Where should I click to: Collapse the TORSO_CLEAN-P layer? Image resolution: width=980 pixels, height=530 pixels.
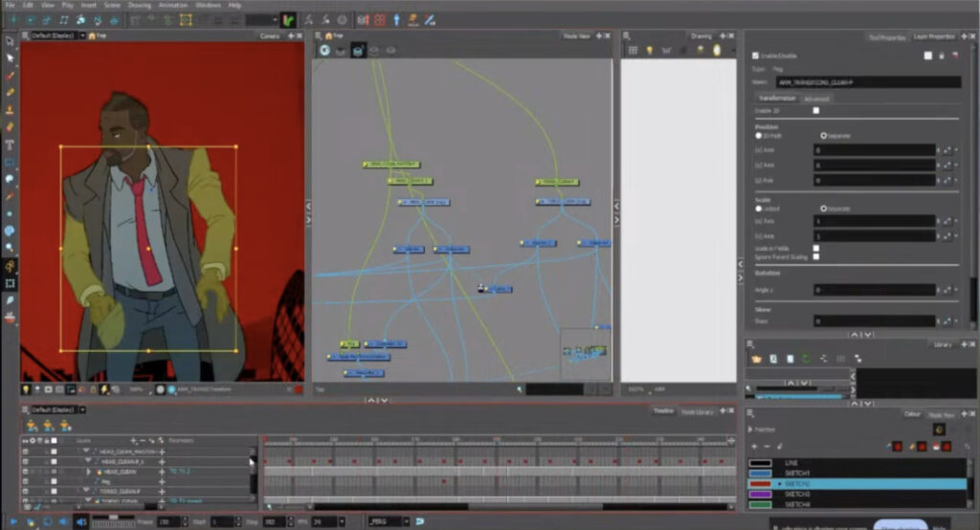pyautogui.click(x=85, y=491)
